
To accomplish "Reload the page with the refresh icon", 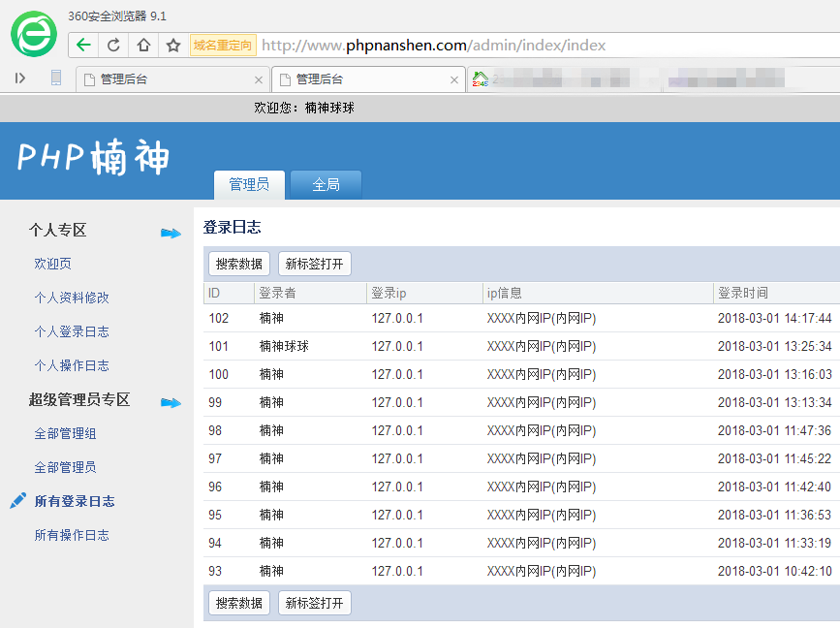I will 113,45.
